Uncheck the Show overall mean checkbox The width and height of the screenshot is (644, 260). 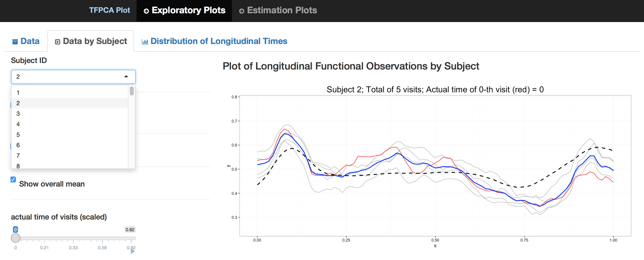click(13, 179)
